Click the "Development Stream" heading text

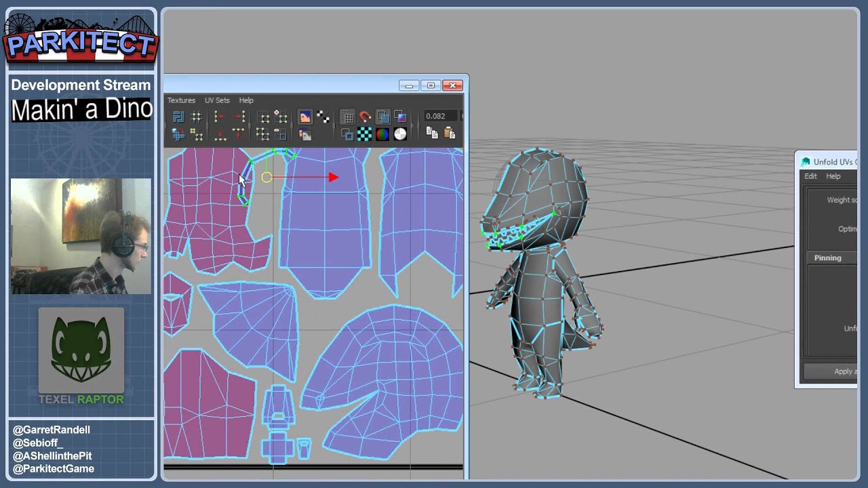pos(81,85)
